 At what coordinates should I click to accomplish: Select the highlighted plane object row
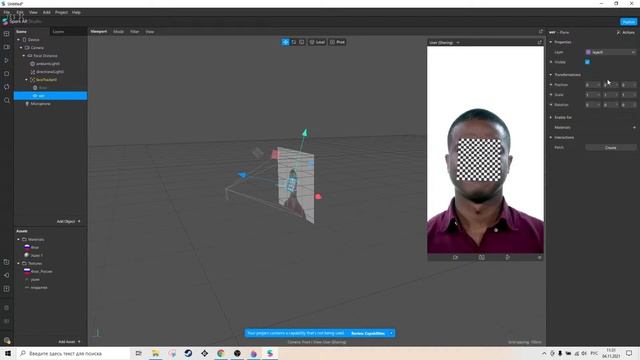point(51,96)
